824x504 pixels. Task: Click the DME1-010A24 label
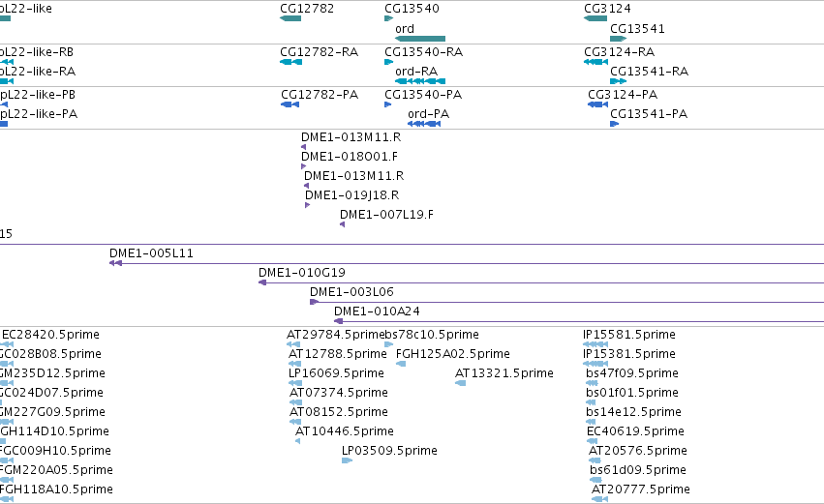click(377, 311)
